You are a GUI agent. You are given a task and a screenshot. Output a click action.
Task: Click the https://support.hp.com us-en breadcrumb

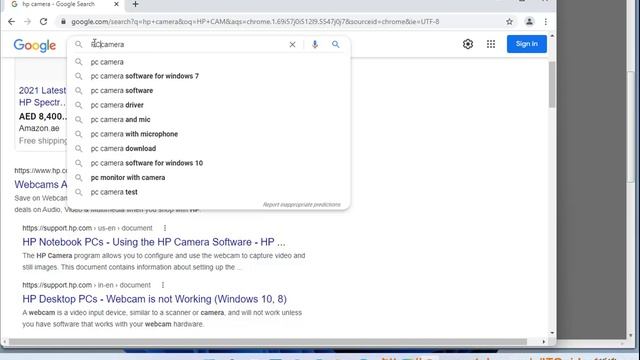pyautogui.click(x=87, y=228)
